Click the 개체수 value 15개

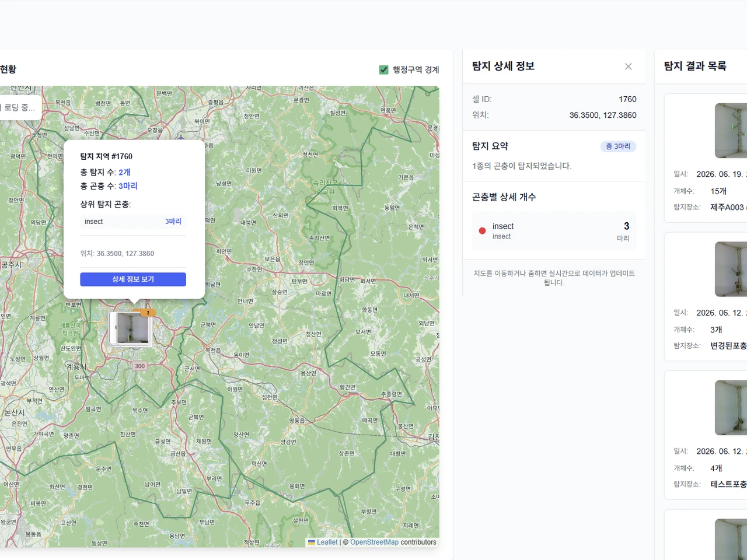[x=718, y=191]
